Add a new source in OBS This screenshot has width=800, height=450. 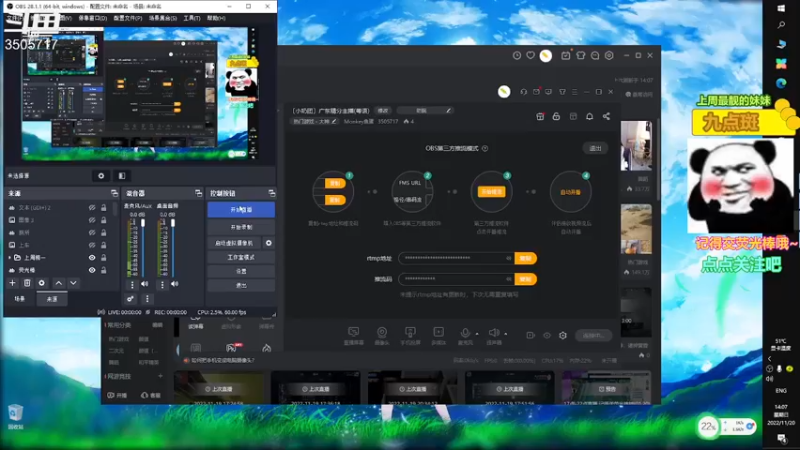[12, 283]
